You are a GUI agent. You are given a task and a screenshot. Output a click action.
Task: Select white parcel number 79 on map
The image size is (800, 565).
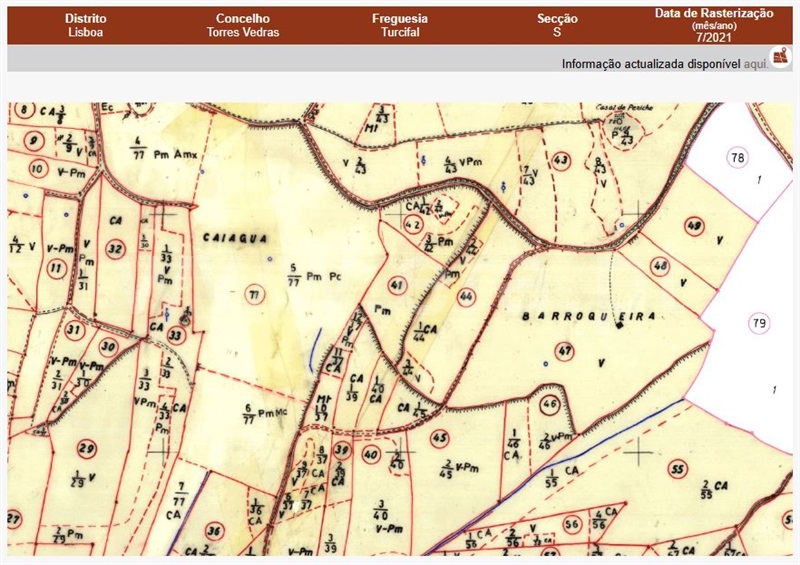click(759, 323)
